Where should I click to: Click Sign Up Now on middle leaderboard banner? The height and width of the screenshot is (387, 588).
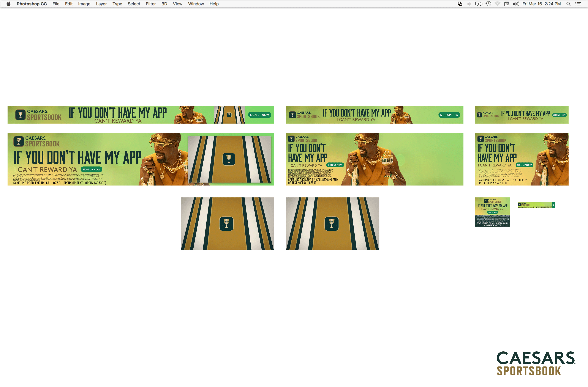(x=449, y=115)
